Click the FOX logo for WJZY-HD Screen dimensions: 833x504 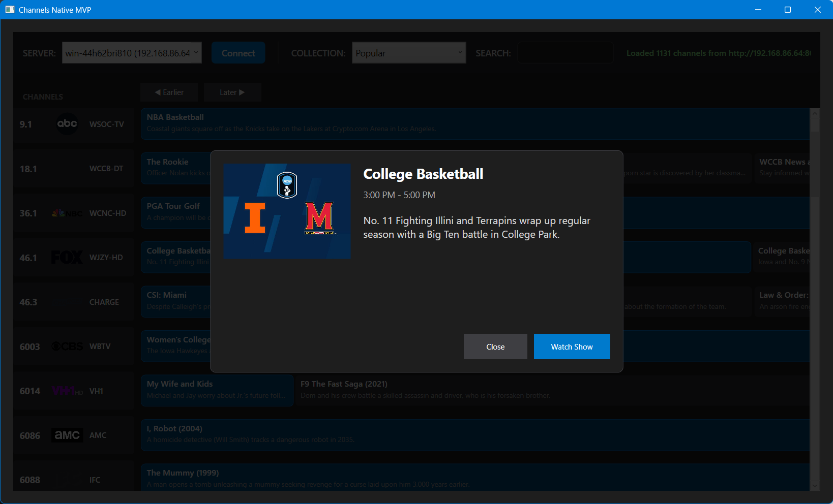point(67,258)
